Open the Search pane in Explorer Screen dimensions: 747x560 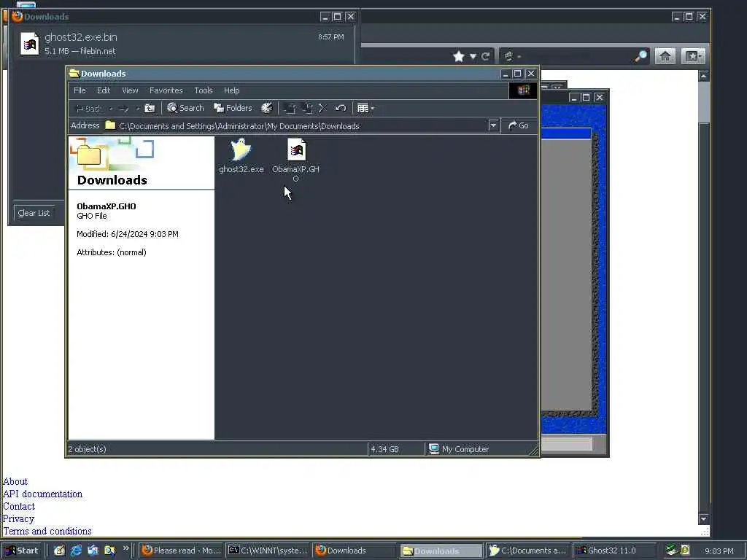185,108
